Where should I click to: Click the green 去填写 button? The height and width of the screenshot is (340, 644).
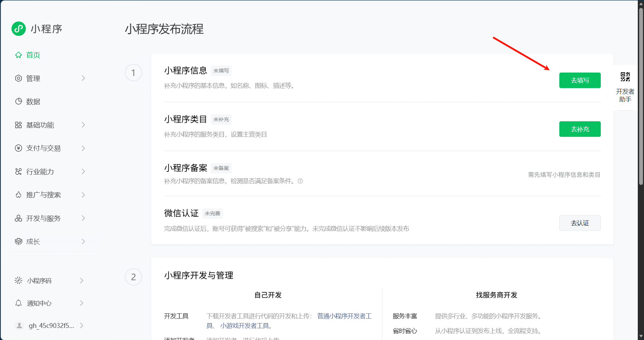point(580,80)
